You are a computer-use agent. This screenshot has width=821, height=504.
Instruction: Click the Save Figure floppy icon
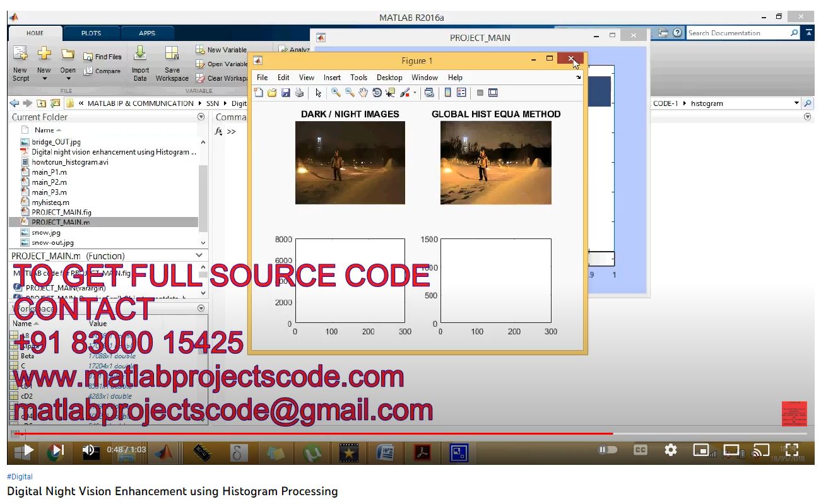[x=286, y=93]
